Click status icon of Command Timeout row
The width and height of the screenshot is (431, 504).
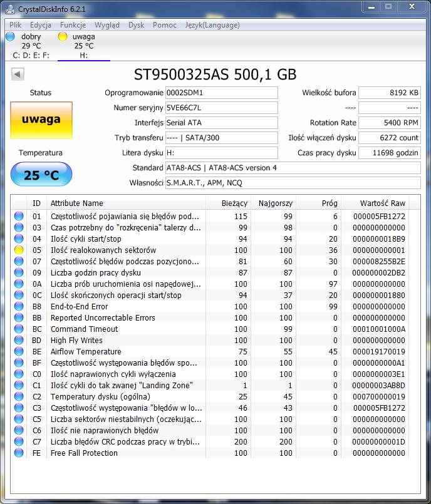click(19, 329)
